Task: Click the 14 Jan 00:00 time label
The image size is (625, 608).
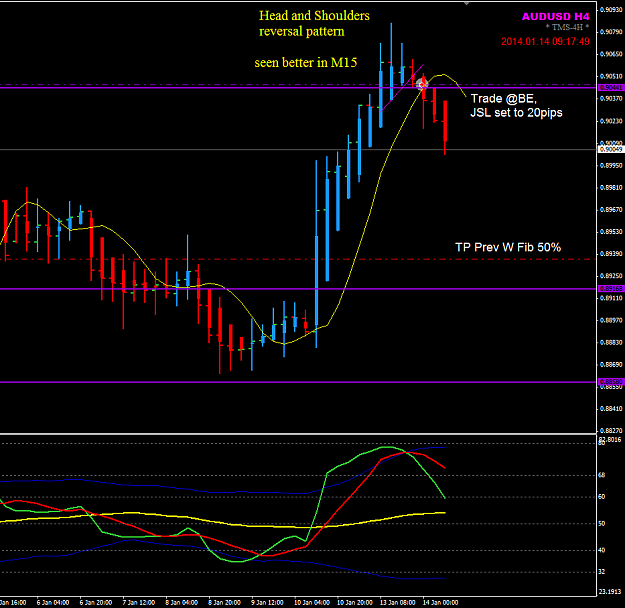Action: point(440,602)
